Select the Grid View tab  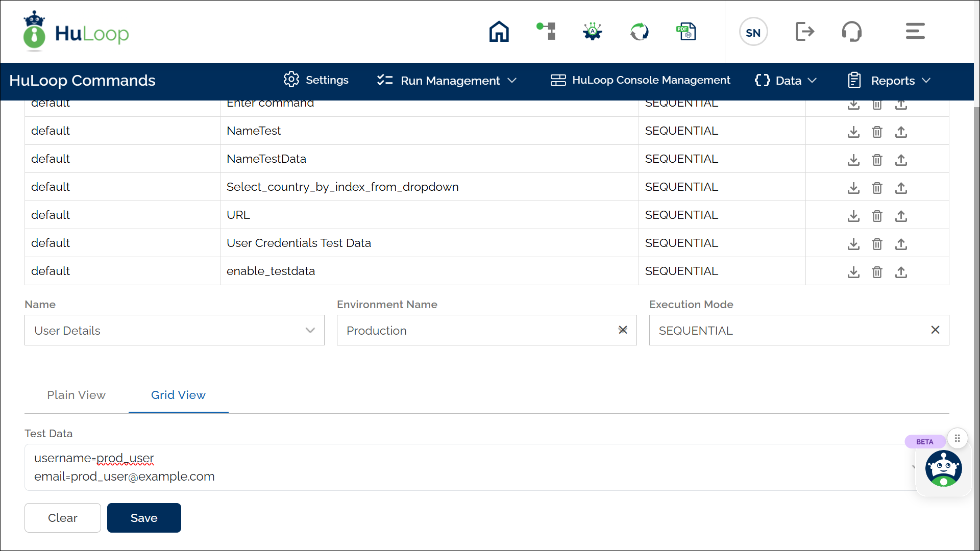pyautogui.click(x=178, y=395)
